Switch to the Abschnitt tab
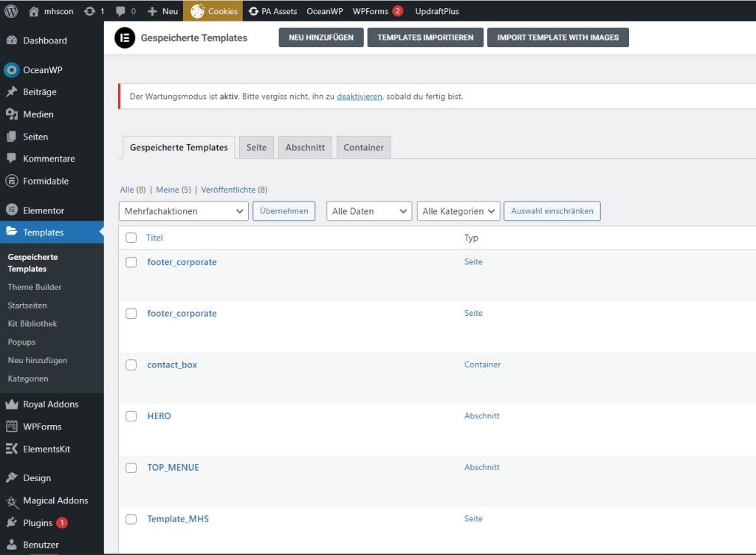756x555 pixels. [305, 148]
